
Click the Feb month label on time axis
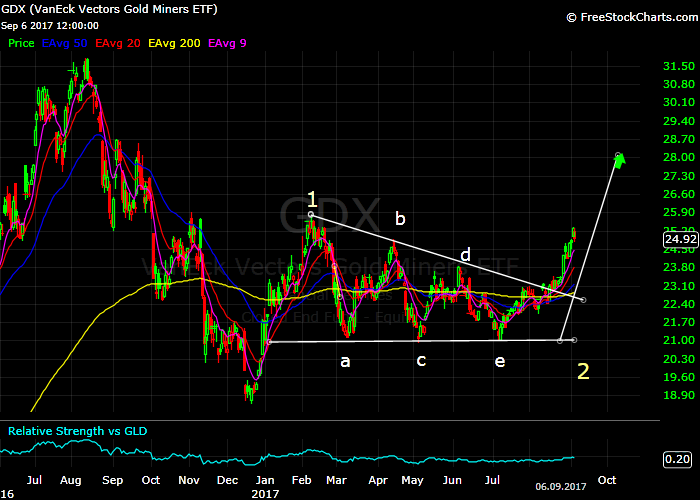tap(301, 480)
